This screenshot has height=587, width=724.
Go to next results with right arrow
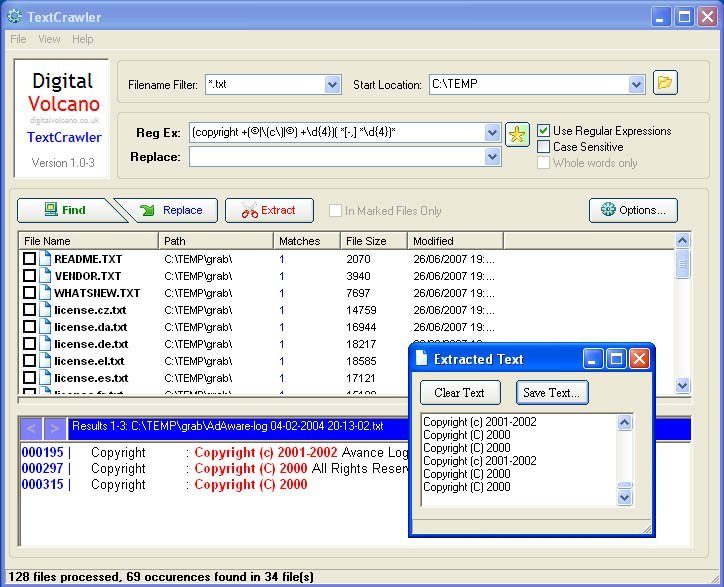(x=54, y=429)
